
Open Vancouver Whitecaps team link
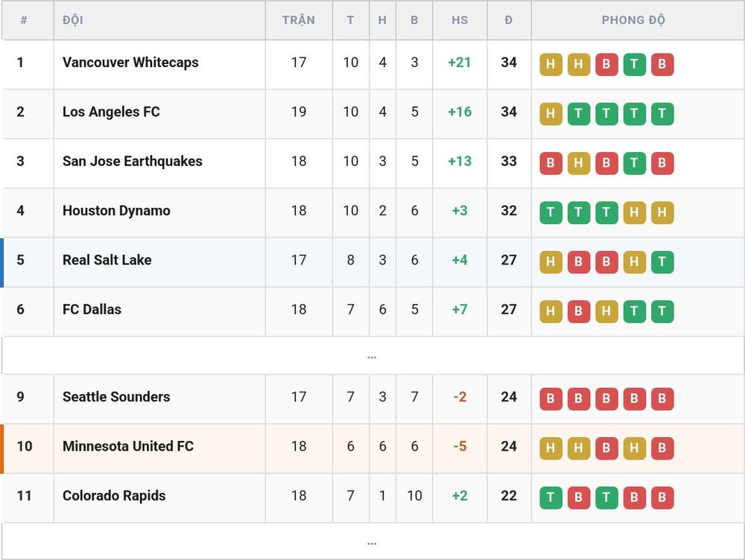tap(130, 63)
